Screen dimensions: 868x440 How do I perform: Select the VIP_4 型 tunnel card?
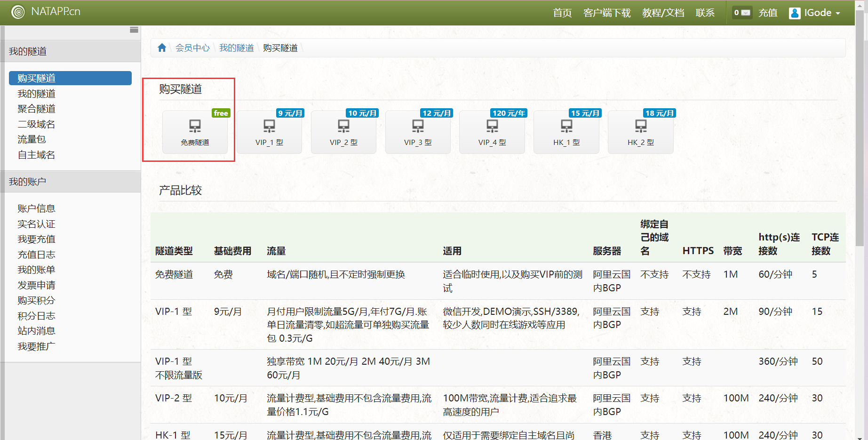pos(492,132)
